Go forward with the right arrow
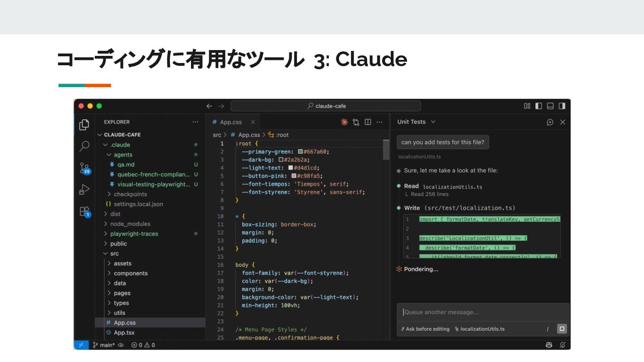The height and width of the screenshot is (362, 644). (221, 106)
